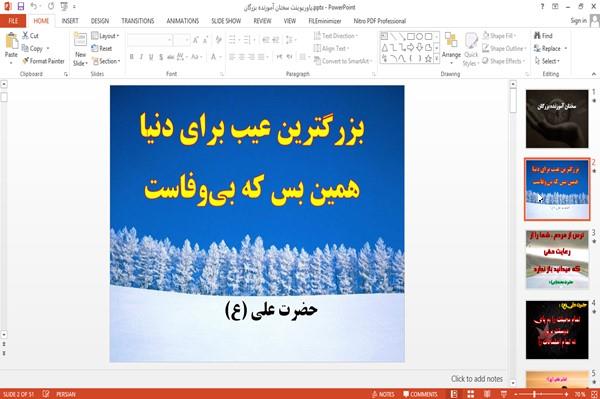
Task: Switch to Normal view in status bar
Action: pyautogui.click(x=454, y=394)
